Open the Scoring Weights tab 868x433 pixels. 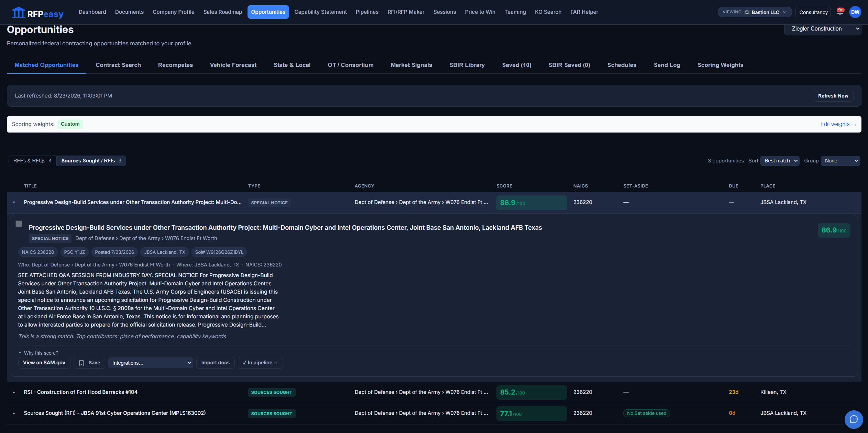(x=720, y=65)
